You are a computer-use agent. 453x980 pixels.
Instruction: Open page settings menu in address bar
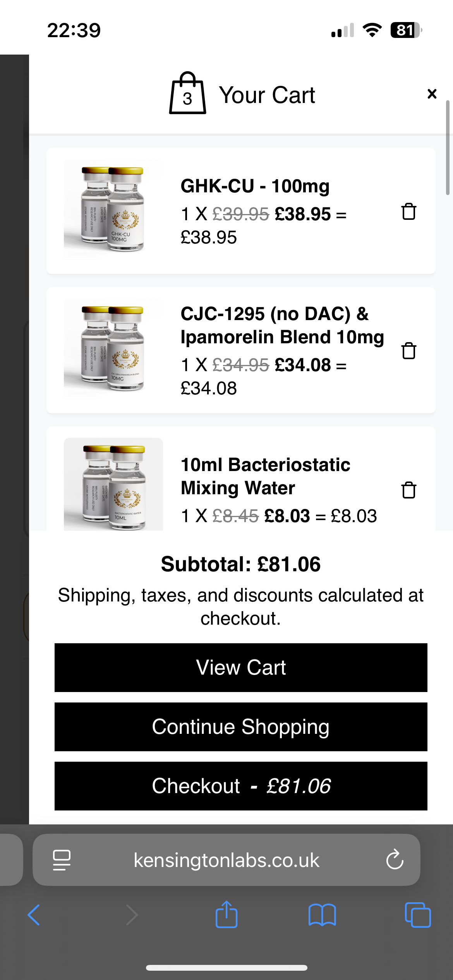[62, 860]
